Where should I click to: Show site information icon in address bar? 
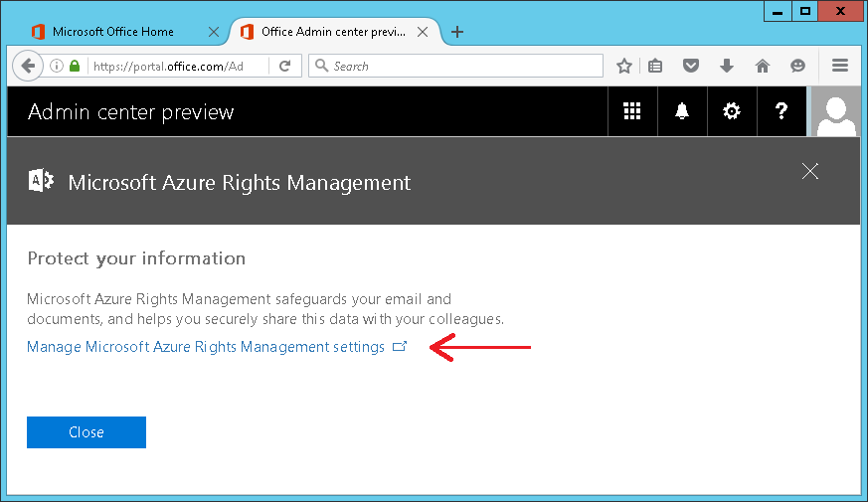coord(57,66)
